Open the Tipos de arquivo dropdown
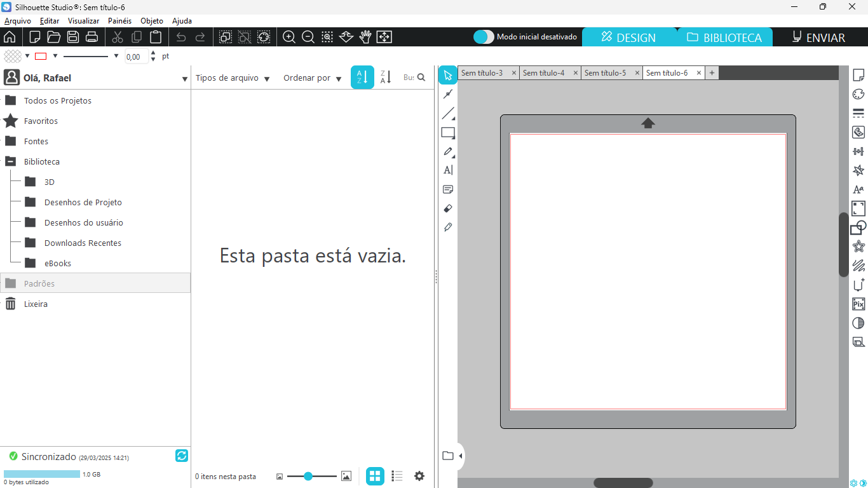 [x=233, y=78]
